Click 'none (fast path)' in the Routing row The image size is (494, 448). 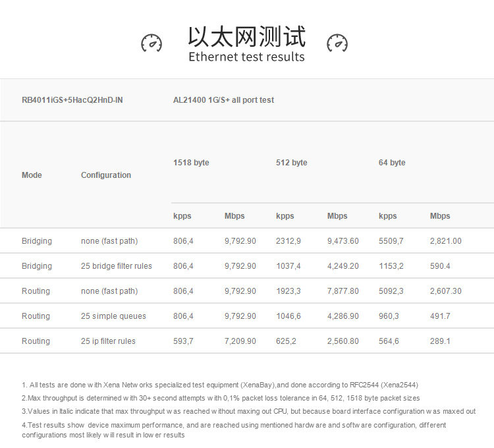(109, 291)
